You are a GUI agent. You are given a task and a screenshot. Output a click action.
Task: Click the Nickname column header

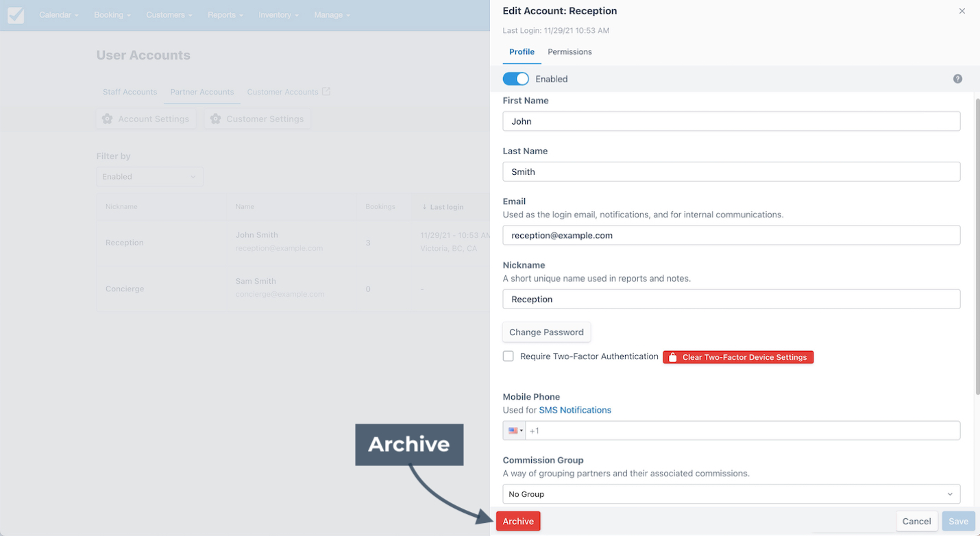tap(121, 206)
